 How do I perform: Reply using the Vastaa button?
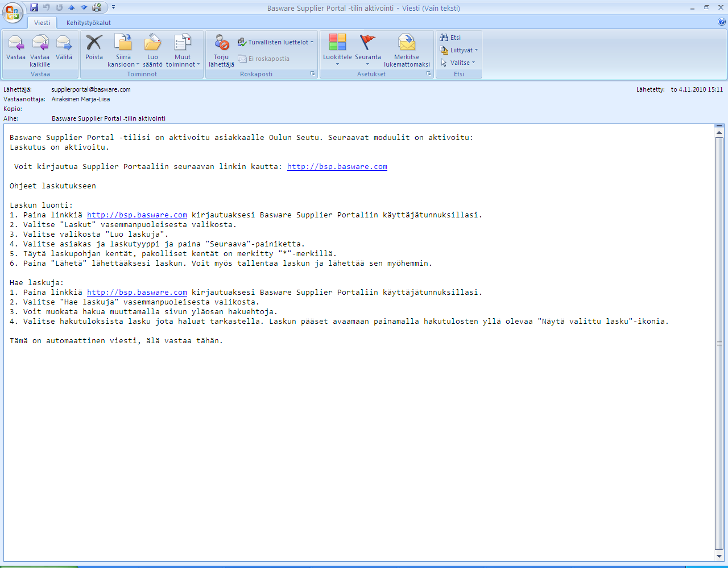tap(16, 47)
